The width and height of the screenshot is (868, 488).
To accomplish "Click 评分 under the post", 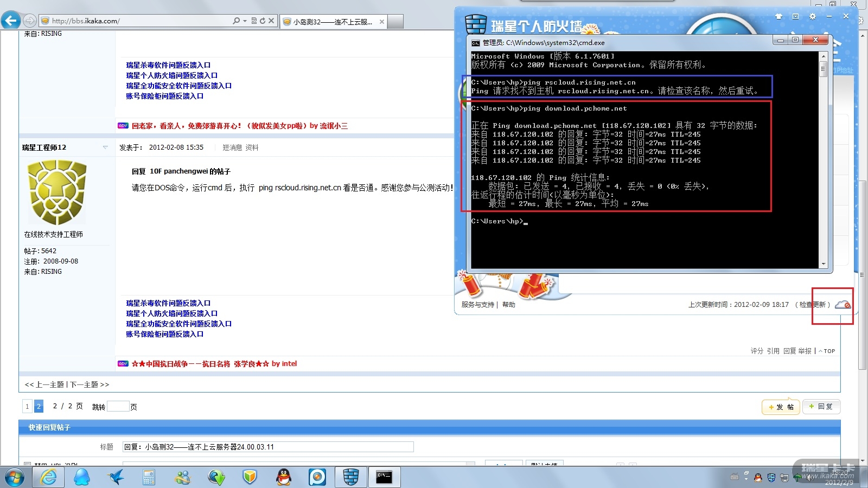I will point(757,351).
